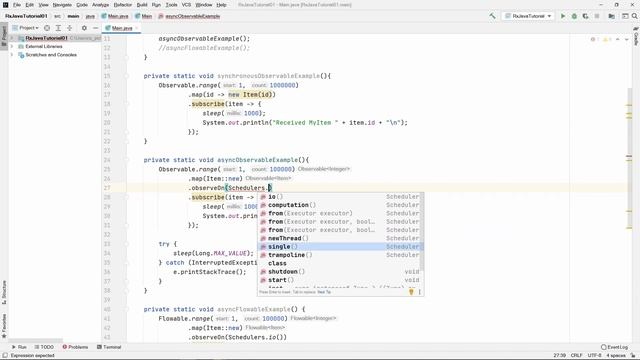Open the Navigate menu
640x360 pixels.
pos(62,5)
